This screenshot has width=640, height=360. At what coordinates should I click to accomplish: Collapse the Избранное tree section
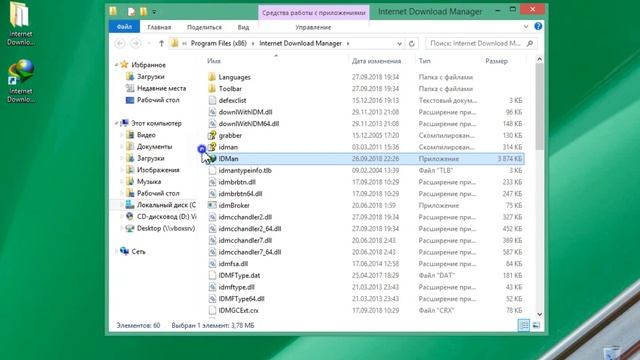coord(116,65)
